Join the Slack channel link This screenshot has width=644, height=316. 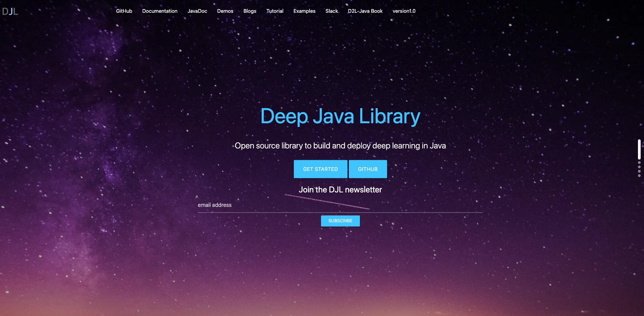(x=332, y=11)
